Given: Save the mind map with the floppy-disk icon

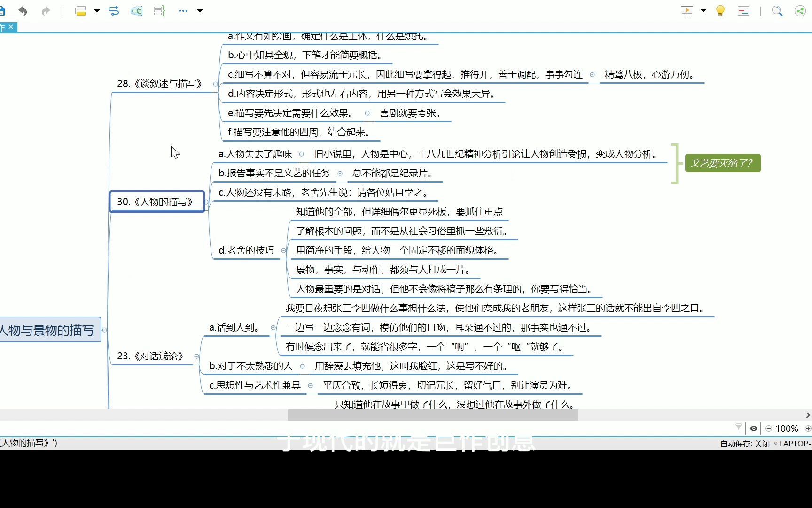Looking at the screenshot, I should coord(2,10).
